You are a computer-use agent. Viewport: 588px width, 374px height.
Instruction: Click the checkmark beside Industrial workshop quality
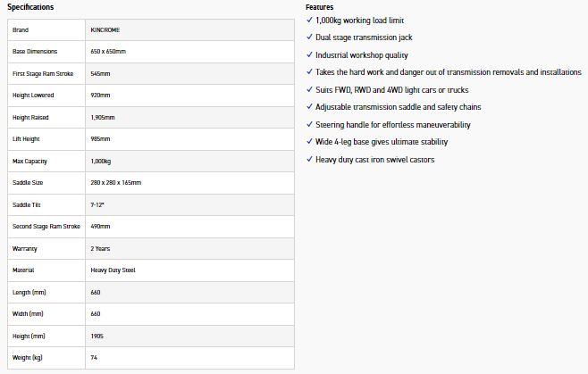pyautogui.click(x=310, y=54)
